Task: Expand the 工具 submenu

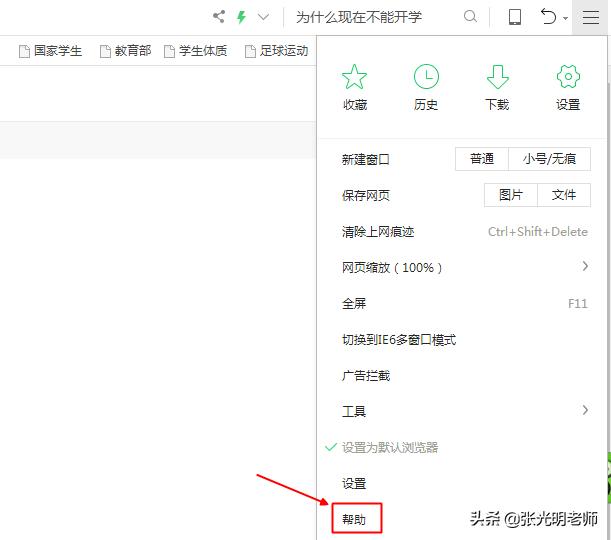Action: click(x=464, y=411)
